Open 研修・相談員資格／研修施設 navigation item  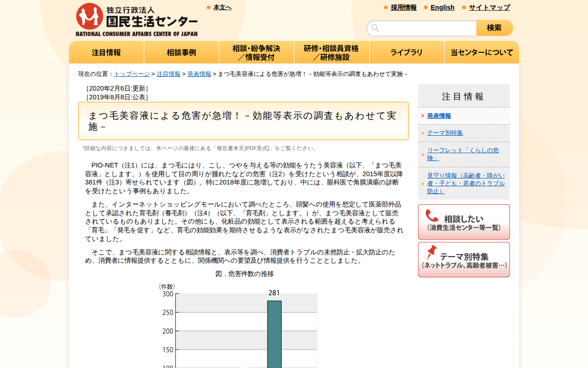point(332,52)
